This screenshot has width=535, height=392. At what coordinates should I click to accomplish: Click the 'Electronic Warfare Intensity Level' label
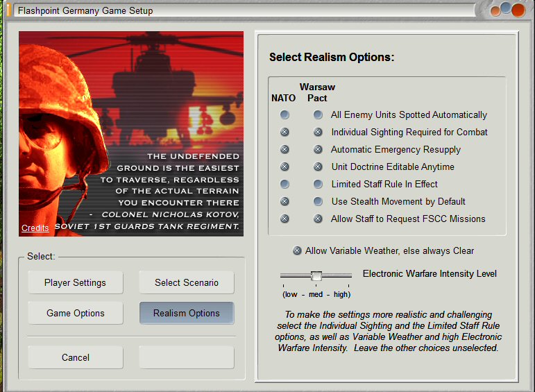pyautogui.click(x=430, y=273)
